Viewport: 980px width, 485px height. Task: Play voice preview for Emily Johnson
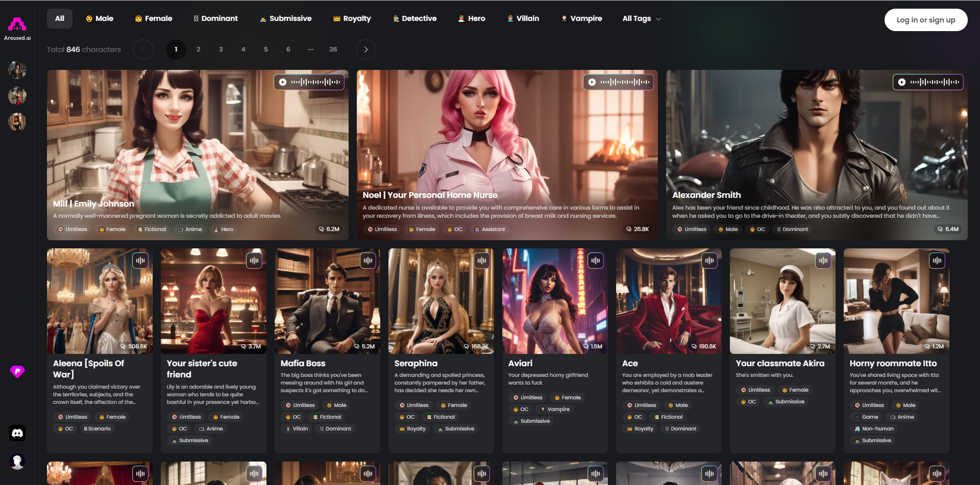283,82
